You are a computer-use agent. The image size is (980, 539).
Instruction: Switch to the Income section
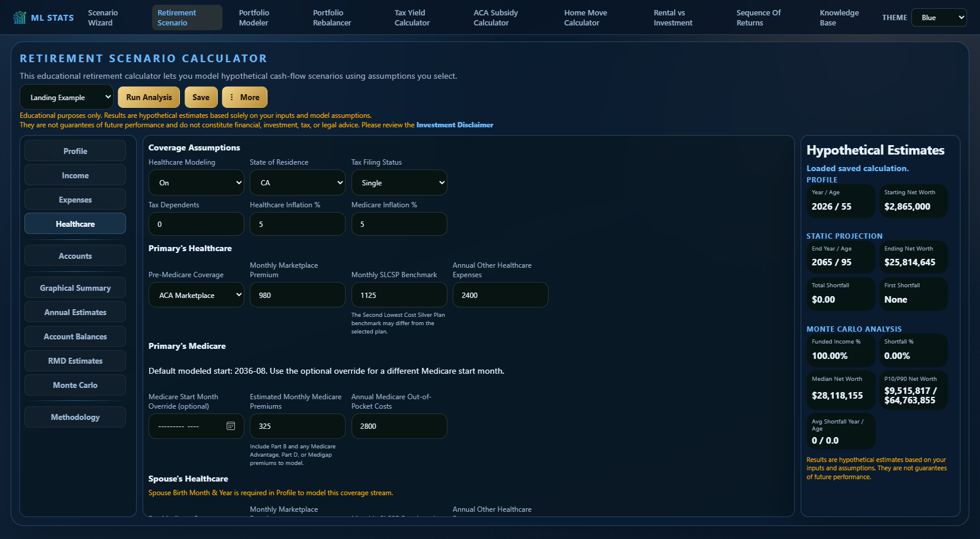click(75, 175)
